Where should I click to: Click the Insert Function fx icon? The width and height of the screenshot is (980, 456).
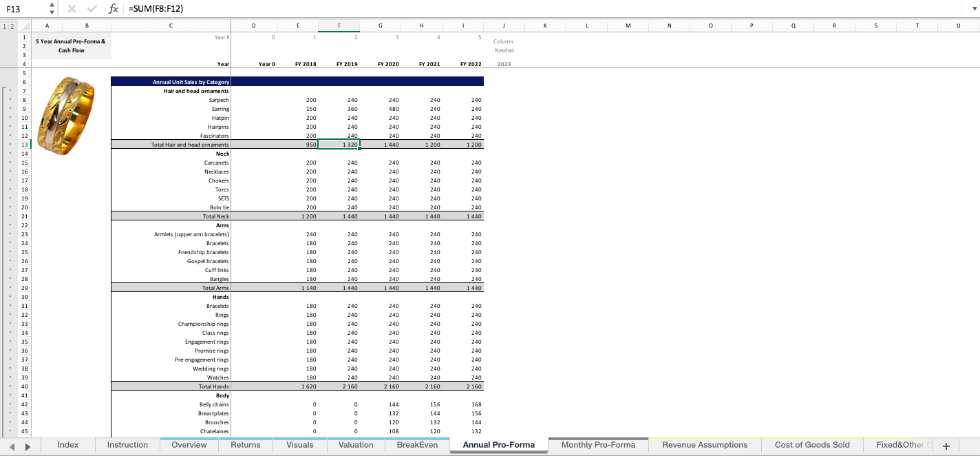[x=114, y=9]
